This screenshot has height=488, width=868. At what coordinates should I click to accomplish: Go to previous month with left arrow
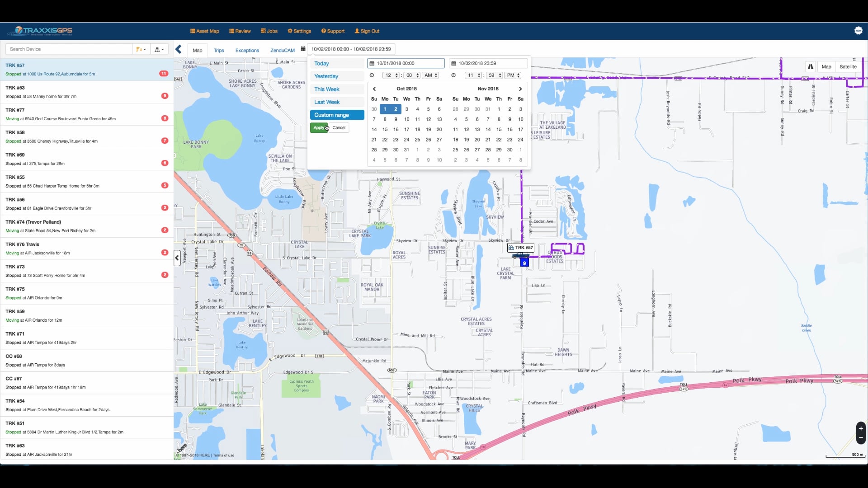(x=374, y=89)
